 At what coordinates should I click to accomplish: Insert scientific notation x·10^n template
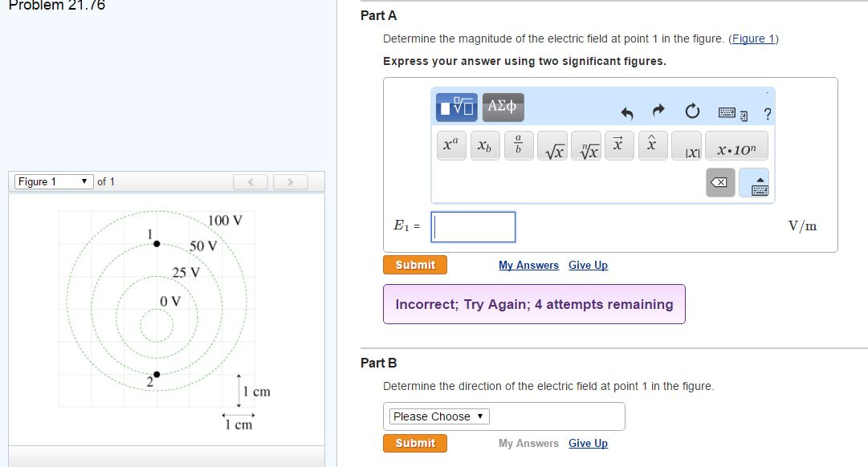(x=737, y=145)
